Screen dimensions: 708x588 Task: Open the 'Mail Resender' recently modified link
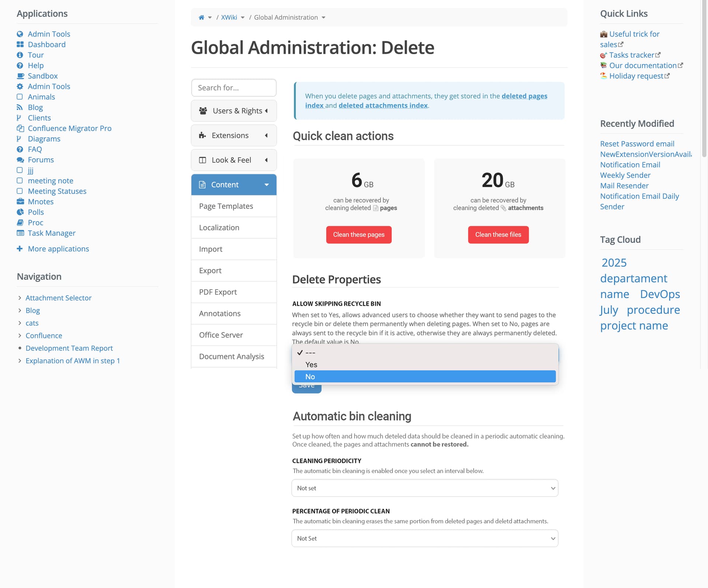coord(624,186)
